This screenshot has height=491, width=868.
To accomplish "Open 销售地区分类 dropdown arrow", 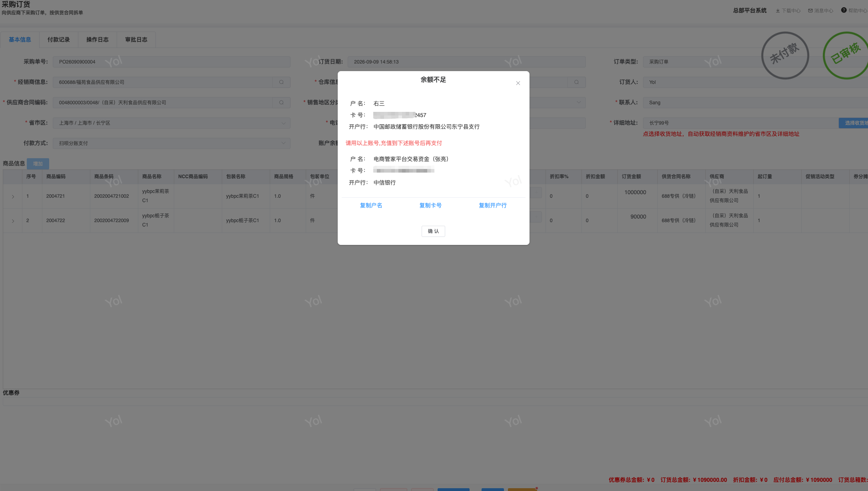I will (579, 103).
